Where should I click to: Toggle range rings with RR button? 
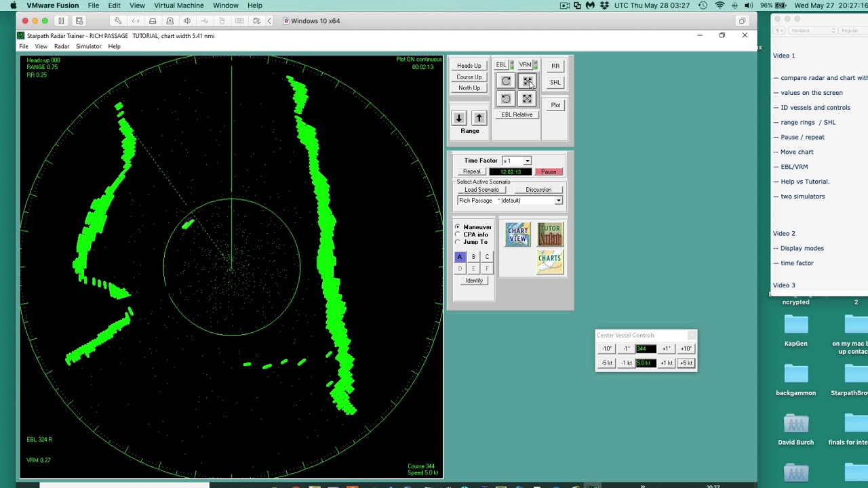(x=555, y=66)
